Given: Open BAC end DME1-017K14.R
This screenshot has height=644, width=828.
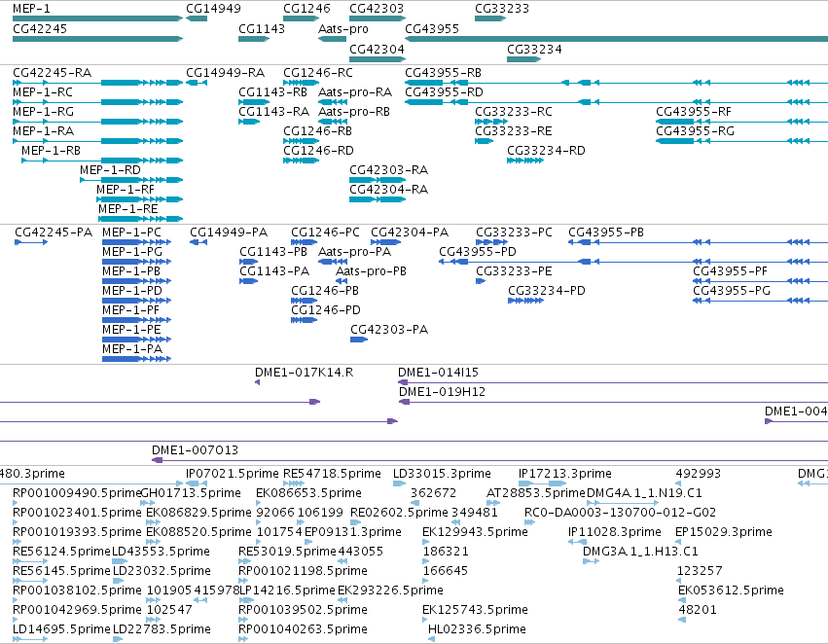Looking at the screenshot, I should 258,382.
